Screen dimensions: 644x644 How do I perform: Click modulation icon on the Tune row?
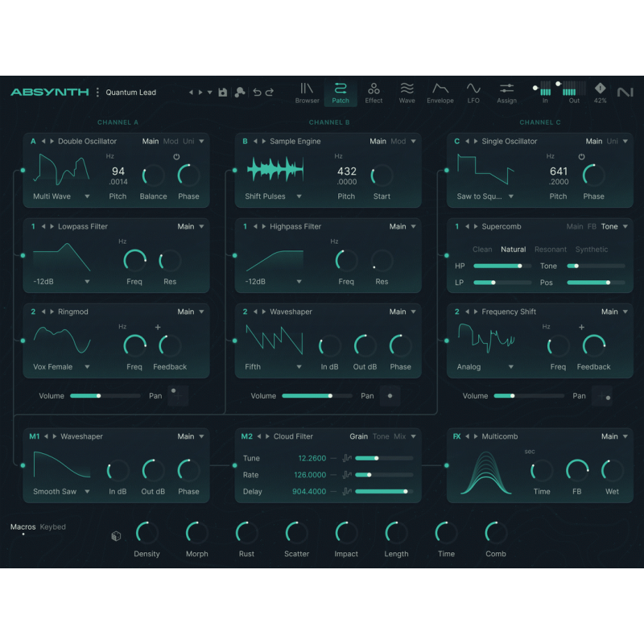click(347, 458)
